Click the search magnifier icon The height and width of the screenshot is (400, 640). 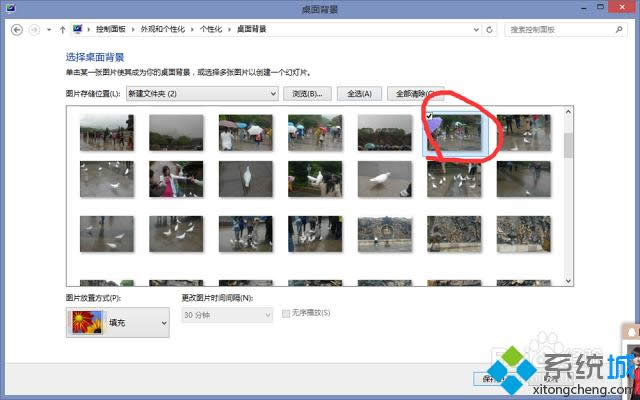[619, 29]
